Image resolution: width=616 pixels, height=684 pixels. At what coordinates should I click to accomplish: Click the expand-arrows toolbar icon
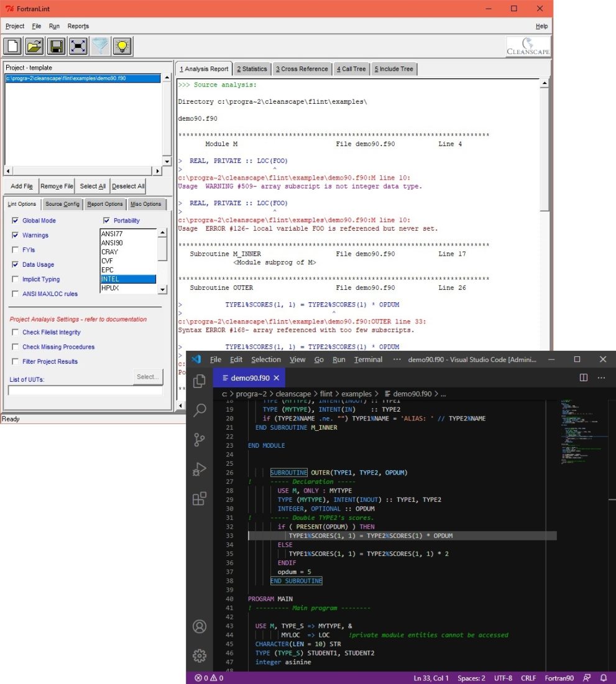tap(78, 46)
